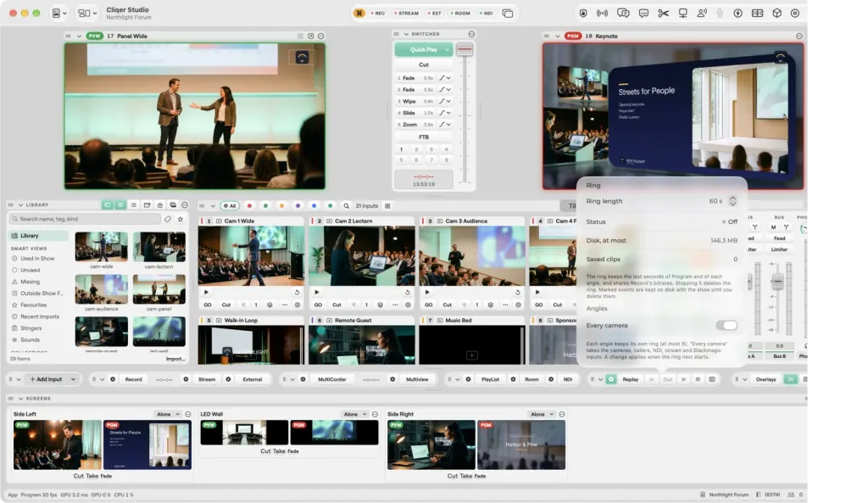Click the multiview layout icon in Replay bar
Image resolution: width=868 pixels, height=503 pixels.
pos(712,379)
